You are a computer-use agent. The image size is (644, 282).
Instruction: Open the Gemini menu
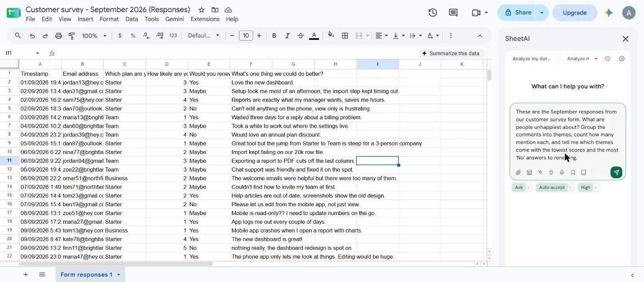point(174,19)
